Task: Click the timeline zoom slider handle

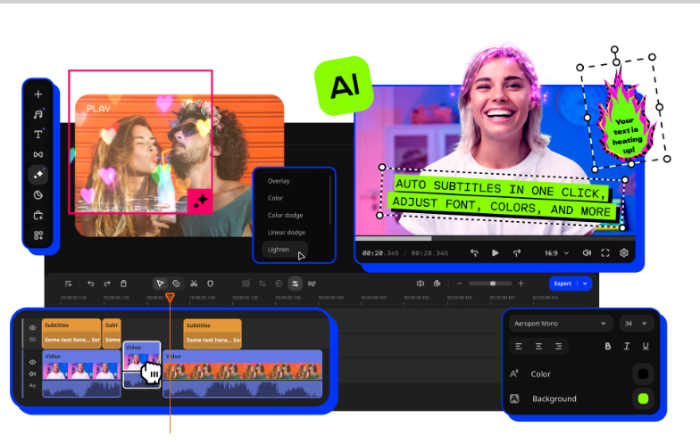Action: coord(492,283)
